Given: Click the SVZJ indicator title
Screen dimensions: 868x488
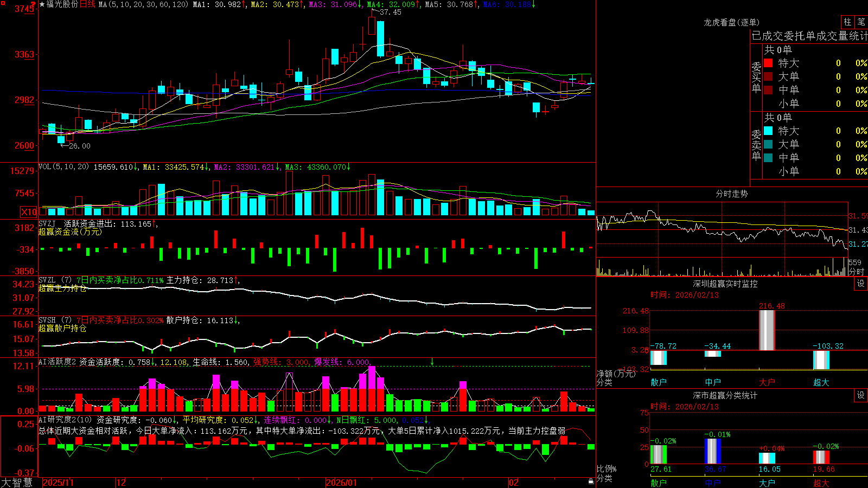Looking at the screenshot, I should coord(47,223).
